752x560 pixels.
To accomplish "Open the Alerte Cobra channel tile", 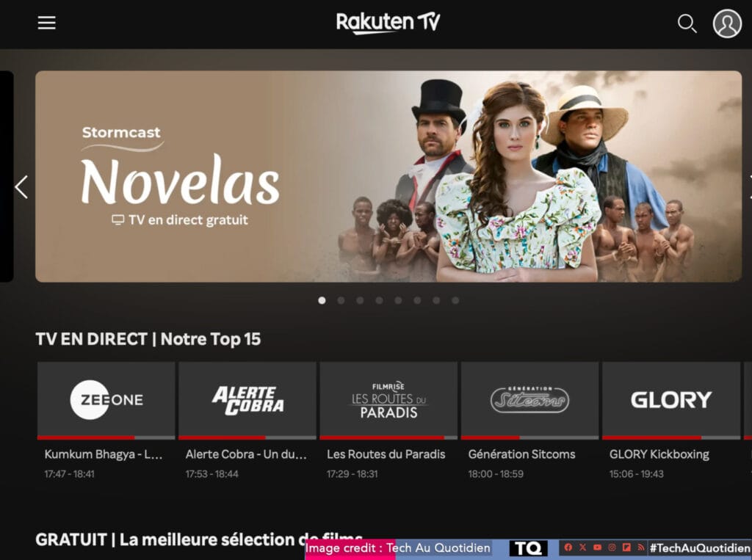I will pos(247,399).
